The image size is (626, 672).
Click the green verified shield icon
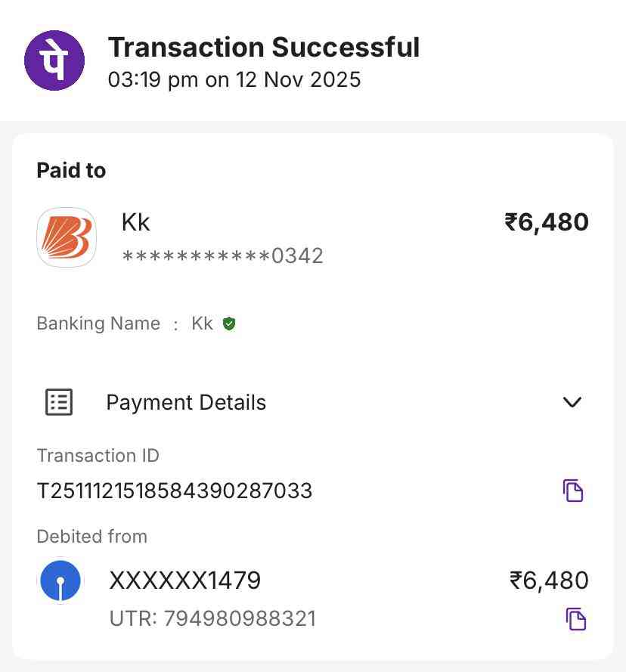(x=229, y=324)
